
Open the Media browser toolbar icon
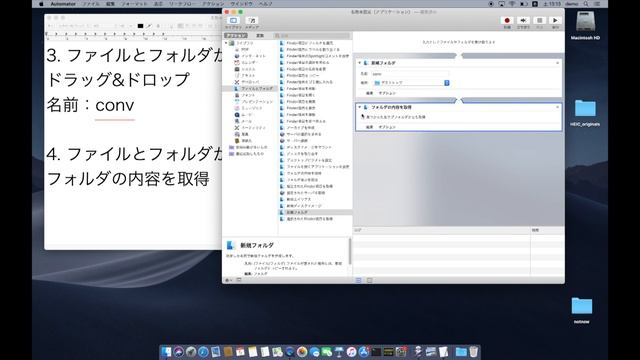click(x=252, y=20)
